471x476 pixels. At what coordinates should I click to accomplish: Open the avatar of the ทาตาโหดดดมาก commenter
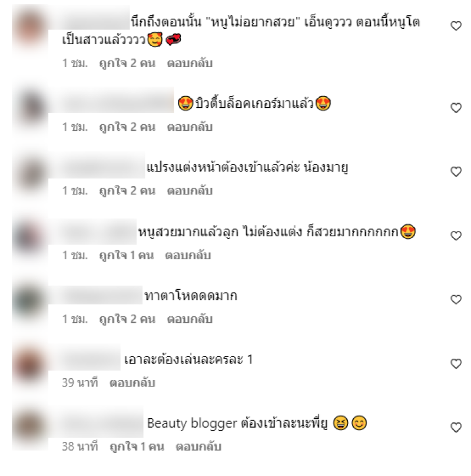(x=30, y=299)
